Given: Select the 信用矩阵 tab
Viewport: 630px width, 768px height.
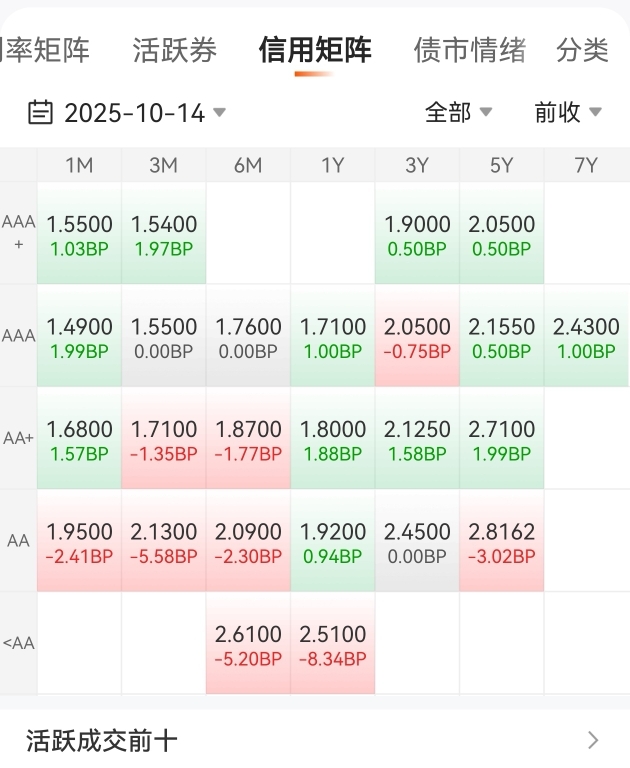Looking at the screenshot, I should coord(314,50).
